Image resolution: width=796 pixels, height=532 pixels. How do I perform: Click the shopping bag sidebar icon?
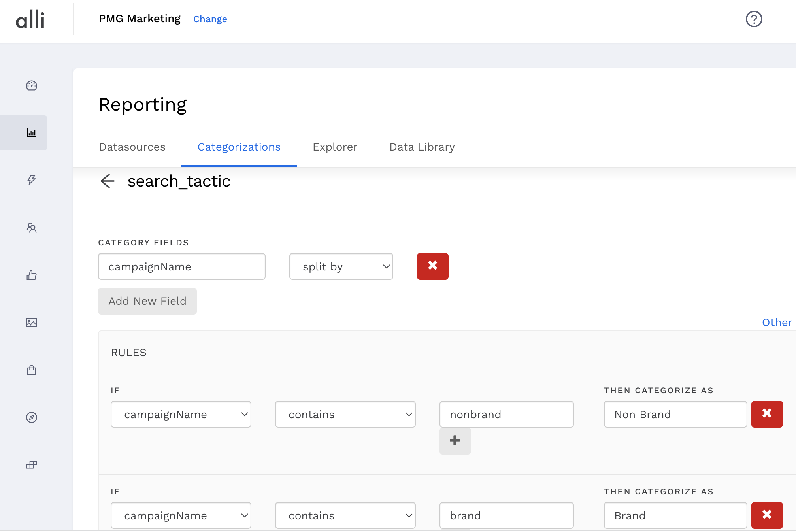pyautogui.click(x=32, y=370)
